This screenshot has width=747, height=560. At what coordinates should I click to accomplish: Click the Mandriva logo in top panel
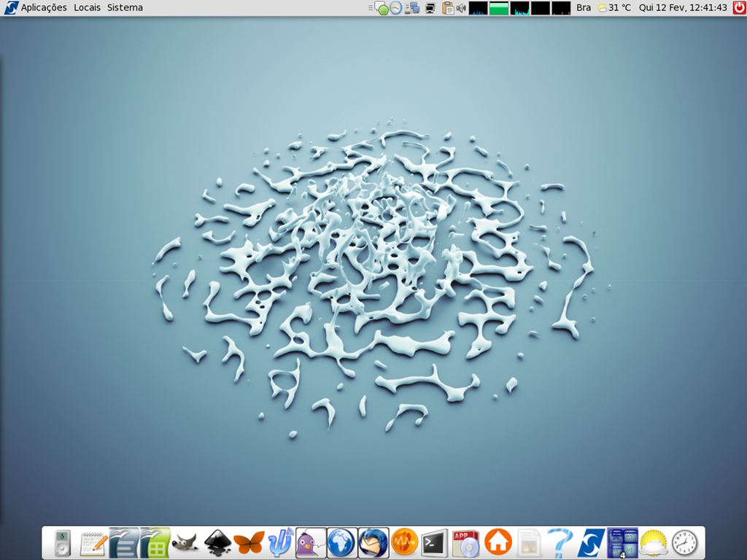[x=10, y=7]
